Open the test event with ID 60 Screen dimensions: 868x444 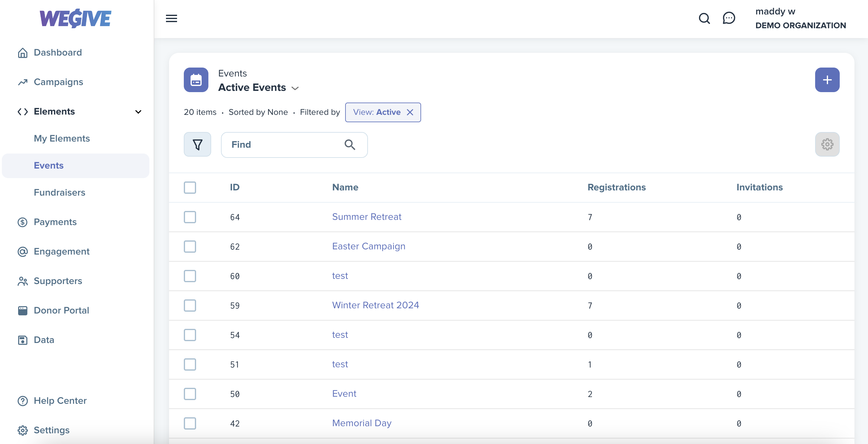(x=340, y=276)
